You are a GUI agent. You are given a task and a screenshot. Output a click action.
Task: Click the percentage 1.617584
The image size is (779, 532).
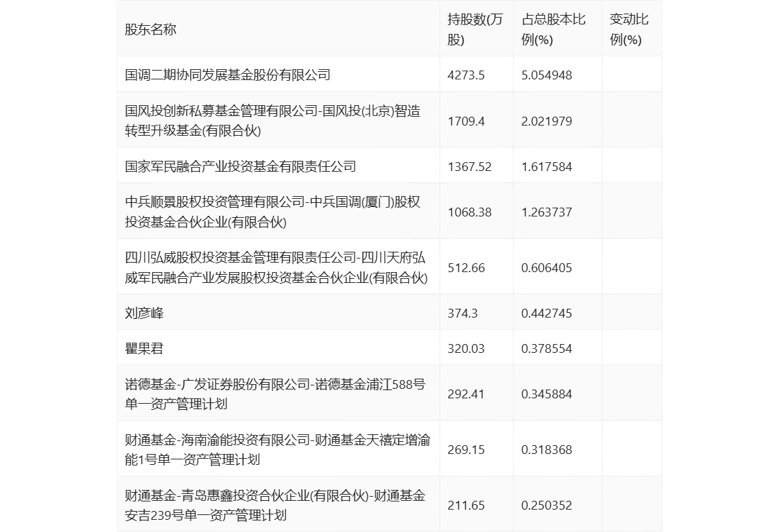547,167
